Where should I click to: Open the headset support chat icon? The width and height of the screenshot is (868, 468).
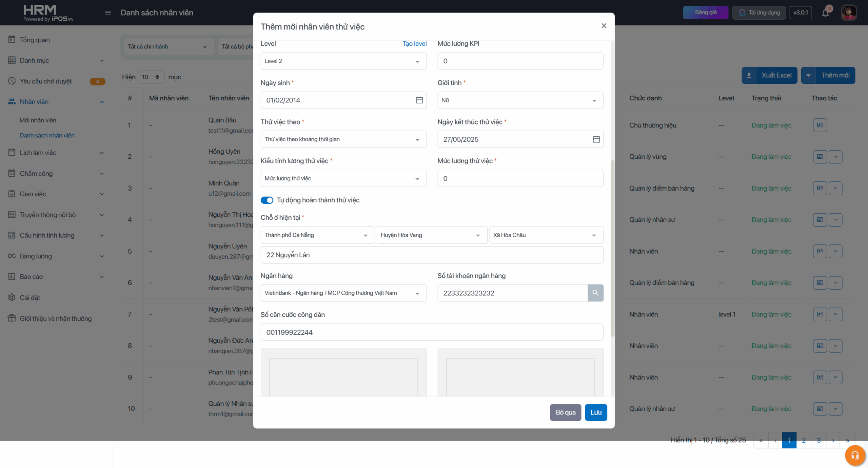855,455
